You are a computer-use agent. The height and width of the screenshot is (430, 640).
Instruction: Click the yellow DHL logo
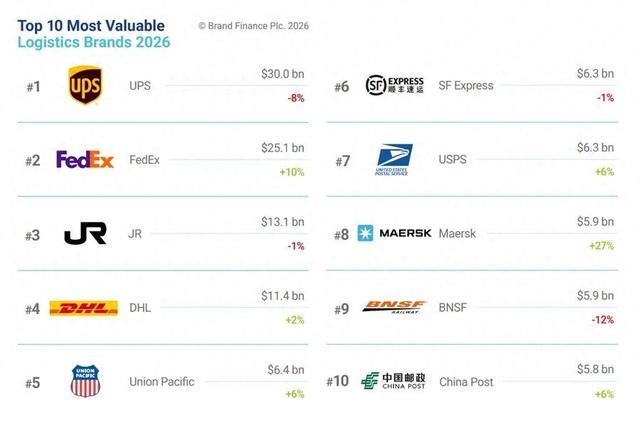[x=84, y=308]
